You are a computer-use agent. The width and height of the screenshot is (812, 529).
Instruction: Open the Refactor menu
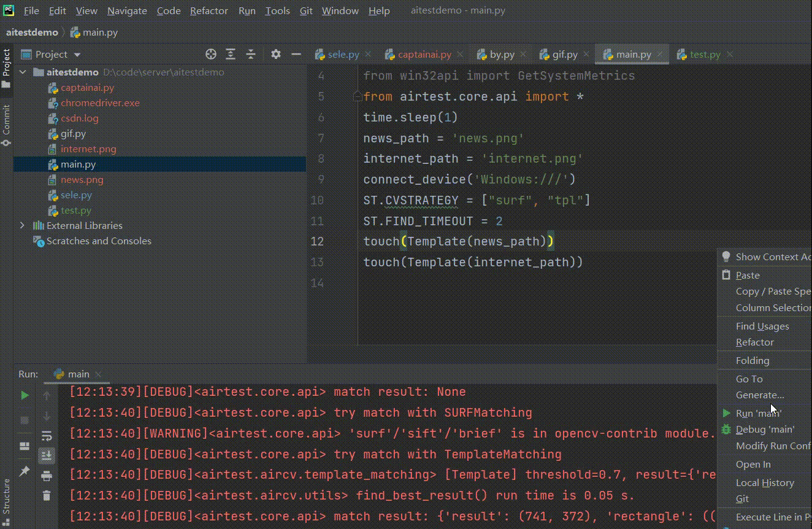(x=209, y=10)
